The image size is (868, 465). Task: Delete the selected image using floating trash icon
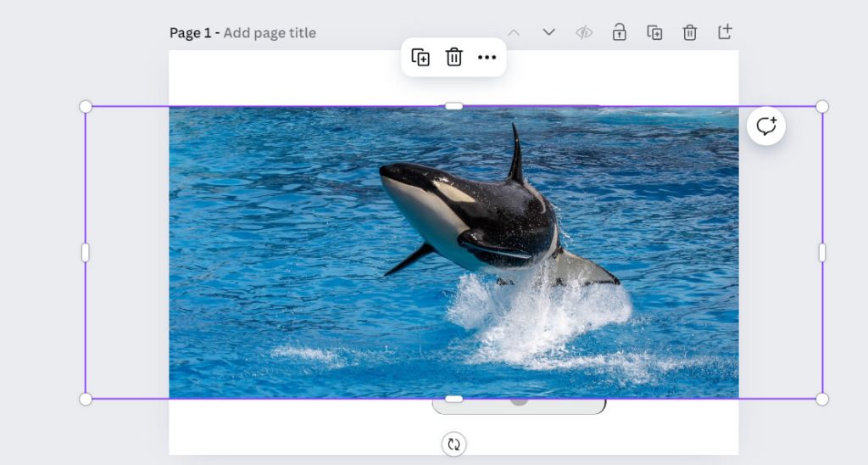[454, 57]
